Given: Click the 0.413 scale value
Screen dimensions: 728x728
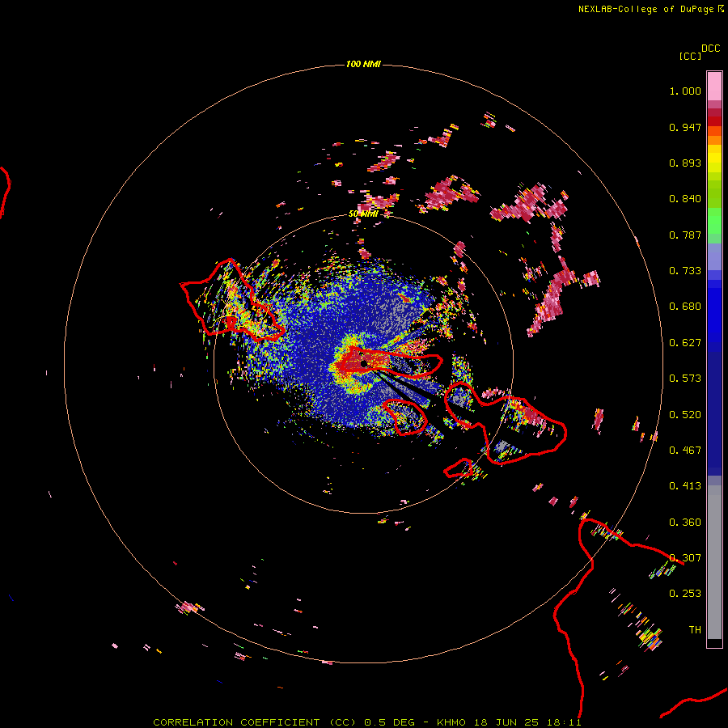Looking at the screenshot, I should click(x=685, y=486).
